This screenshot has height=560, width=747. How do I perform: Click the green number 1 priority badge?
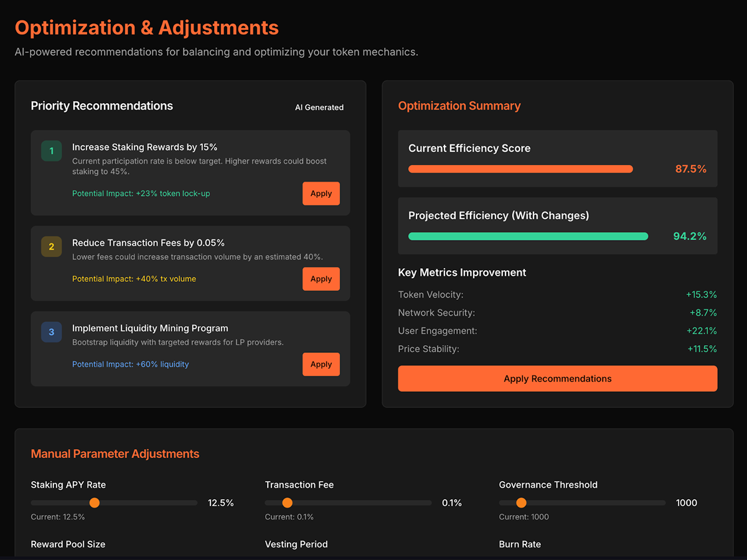[52, 151]
